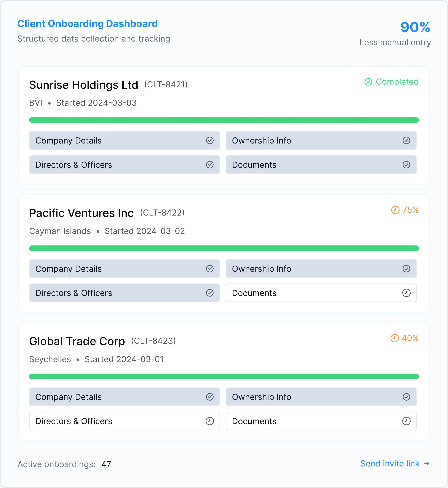Select the Ownership Info section for Global Trade
Viewport: 448px width, 488px height.
pyautogui.click(x=321, y=397)
